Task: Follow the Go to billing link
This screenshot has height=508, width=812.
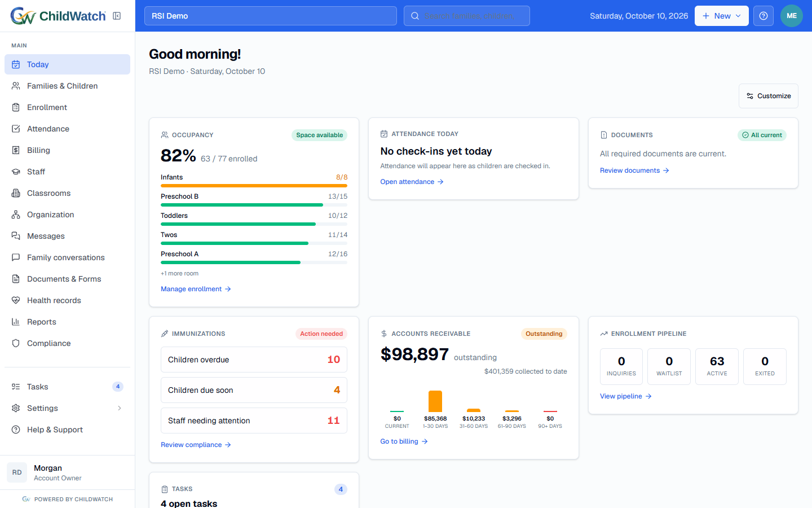Action: [404, 441]
